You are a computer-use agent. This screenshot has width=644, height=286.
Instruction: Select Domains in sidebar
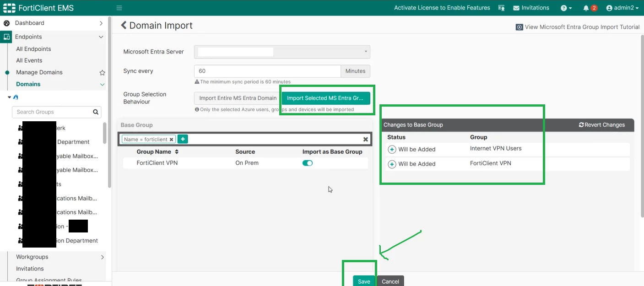pyautogui.click(x=28, y=84)
